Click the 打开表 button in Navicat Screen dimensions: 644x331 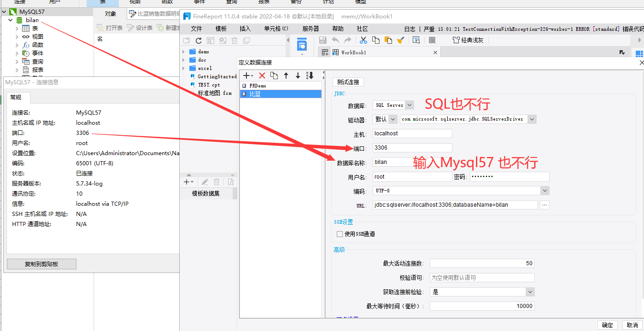click(x=110, y=28)
